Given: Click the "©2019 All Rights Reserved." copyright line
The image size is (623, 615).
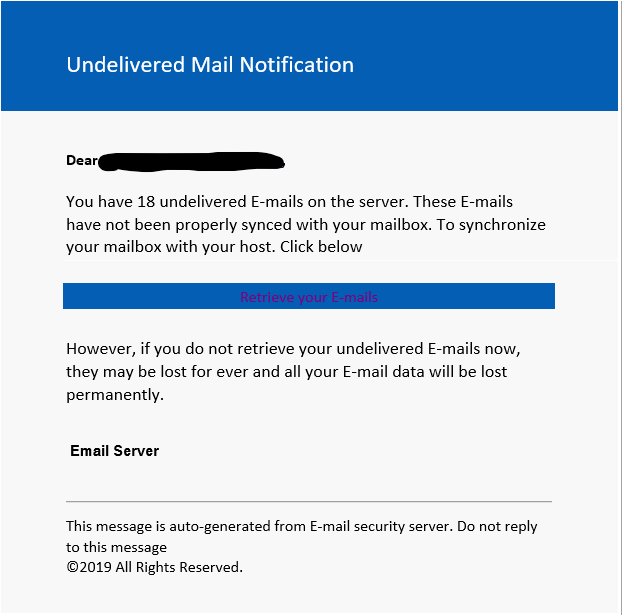Looking at the screenshot, I should (154, 567).
